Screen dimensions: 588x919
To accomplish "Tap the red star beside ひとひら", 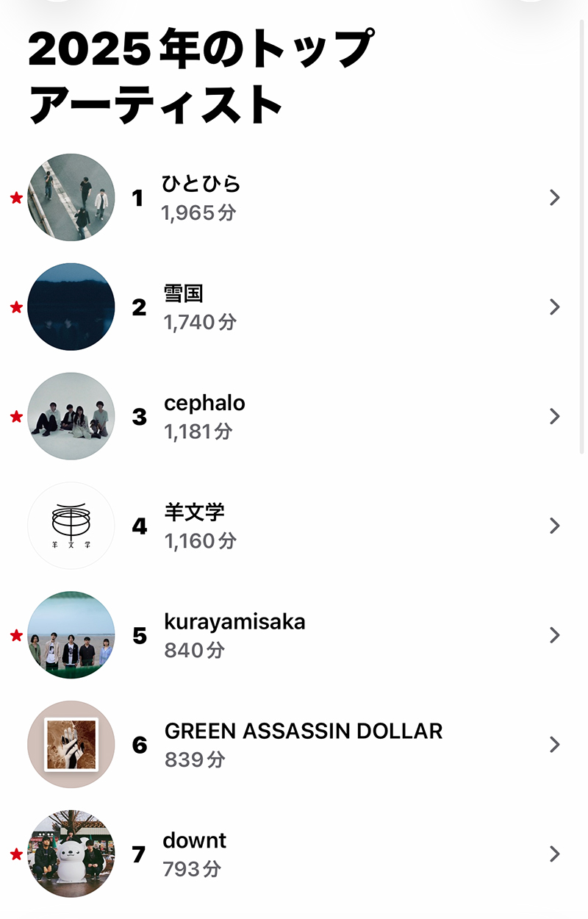I will click(x=16, y=198).
